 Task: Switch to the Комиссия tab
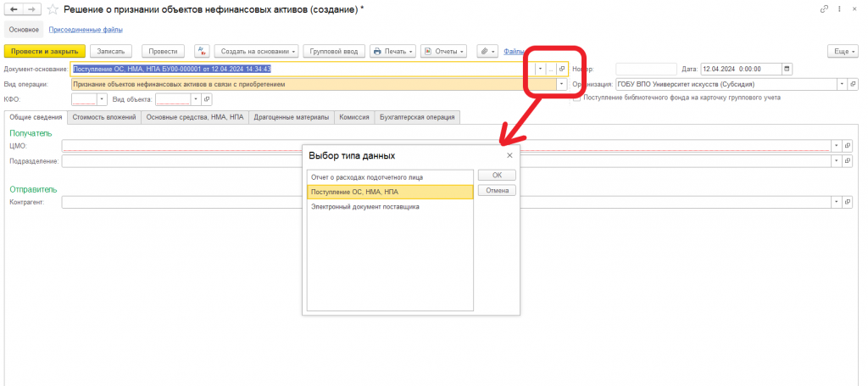[354, 117]
